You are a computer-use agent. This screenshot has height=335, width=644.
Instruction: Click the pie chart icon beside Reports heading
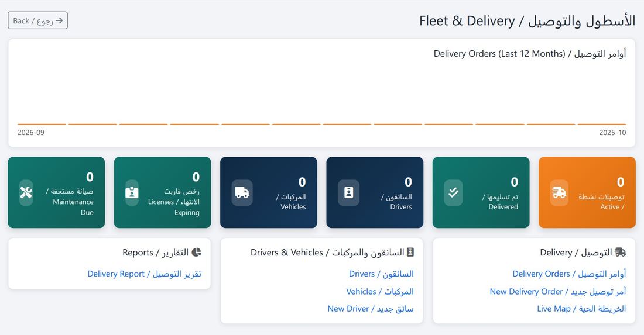pos(197,252)
